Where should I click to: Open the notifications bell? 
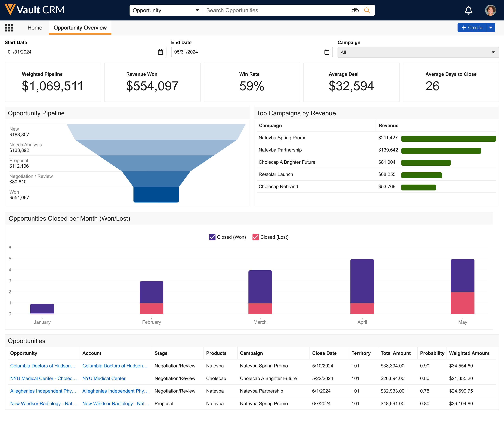[x=468, y=10]
